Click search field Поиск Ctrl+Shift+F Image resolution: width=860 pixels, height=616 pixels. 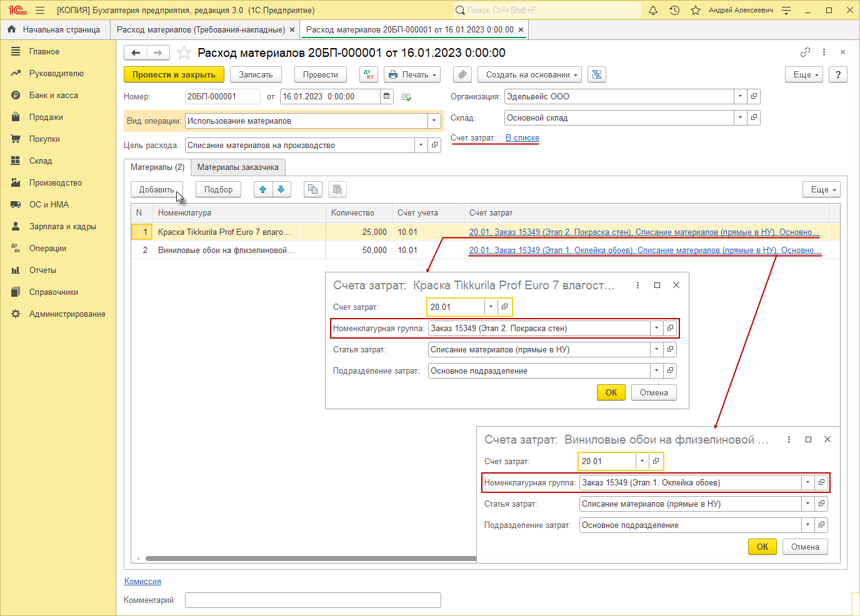(547, 10)
